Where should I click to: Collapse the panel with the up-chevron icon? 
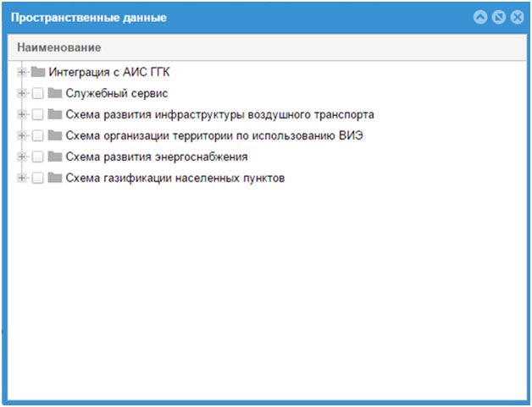click(480, 17)
